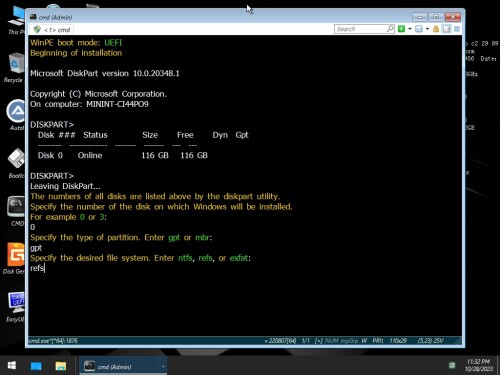
Task: Click the 'W' indicator in status bar
Action: pos(364,341)
